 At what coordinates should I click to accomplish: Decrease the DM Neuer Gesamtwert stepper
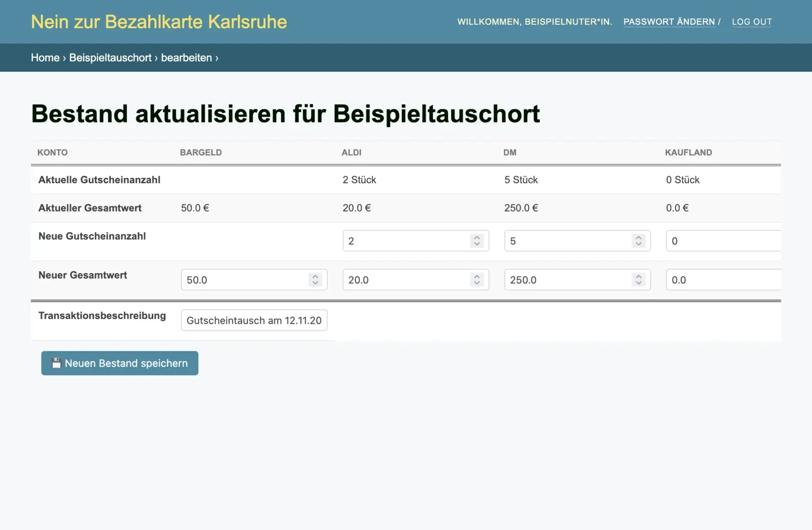639,283
